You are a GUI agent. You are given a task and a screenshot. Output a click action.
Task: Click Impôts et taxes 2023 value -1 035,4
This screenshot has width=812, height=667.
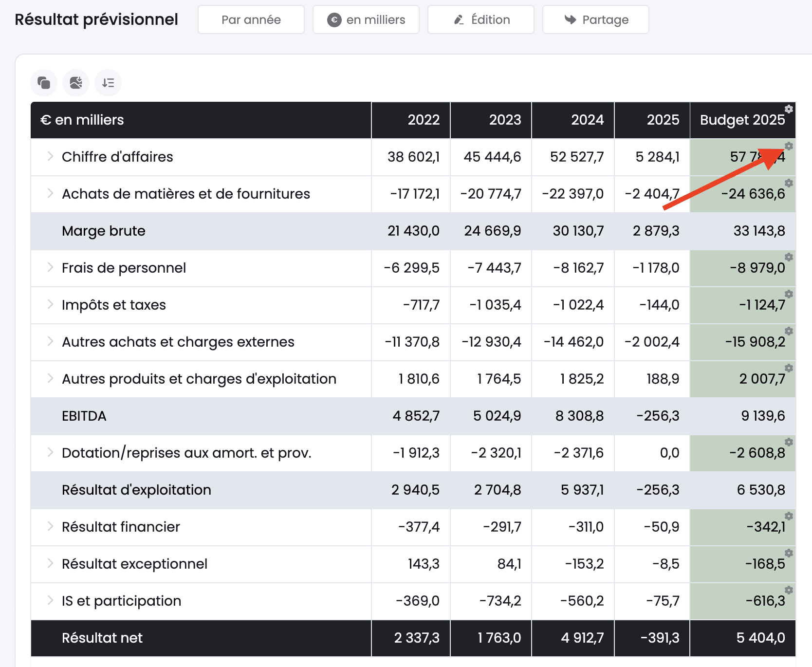495,305
